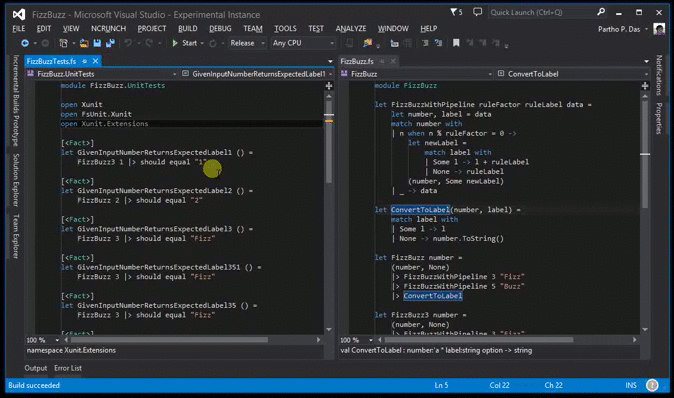Viewport: 674px width, 398px height.
Task: Click the Visual Studio logo icon
Action: pos(18,15)
